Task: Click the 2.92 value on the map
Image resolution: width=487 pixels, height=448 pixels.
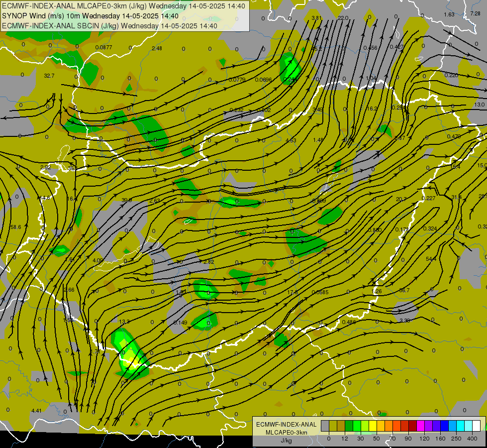Action: tap(46, 167)
